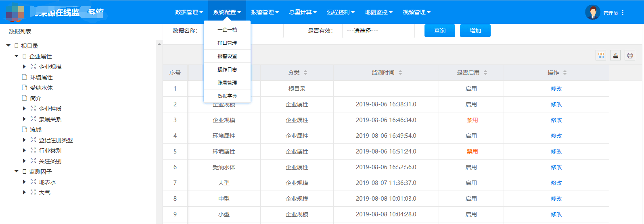Click the admin user avatar
The image size is (644, 224).
coord(592,12)
